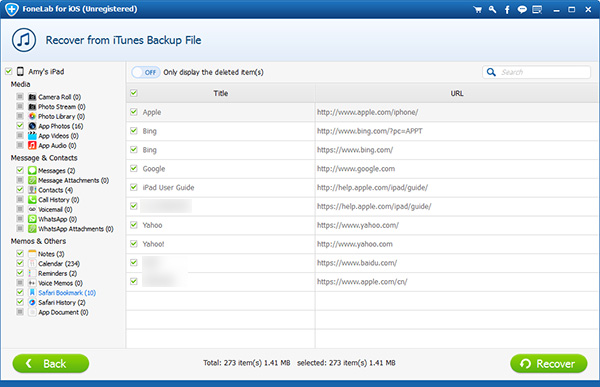Click the Messages bubble icon
Screen dimensions: 600x387
tap(32, 170)
